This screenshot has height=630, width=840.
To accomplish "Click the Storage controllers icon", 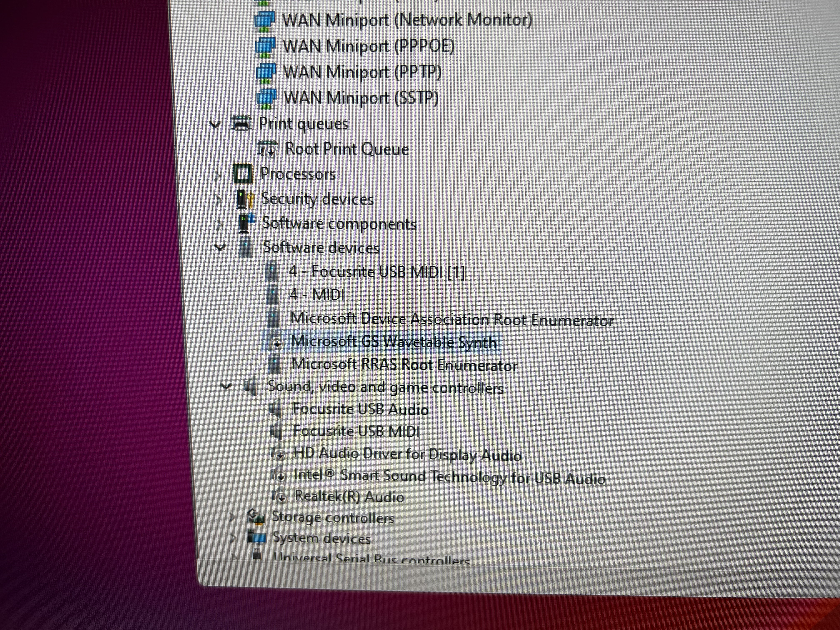I will click(x=256, y=517).
